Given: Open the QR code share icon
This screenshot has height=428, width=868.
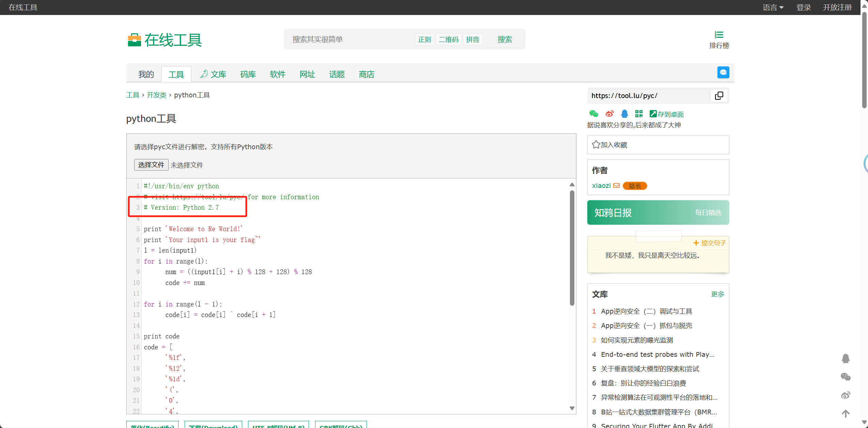Looking at the screenshot, I should 639,114.
